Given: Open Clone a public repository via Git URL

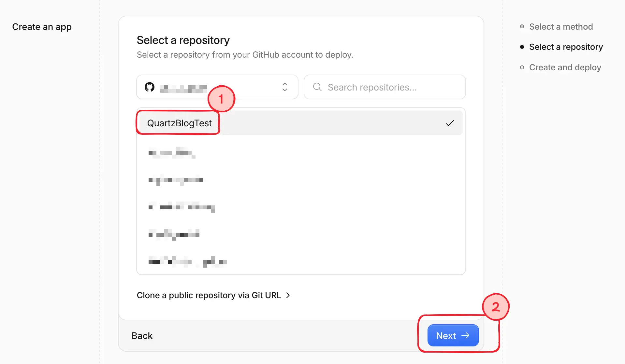Looking at the screenshot, I should tap(213, 295).
